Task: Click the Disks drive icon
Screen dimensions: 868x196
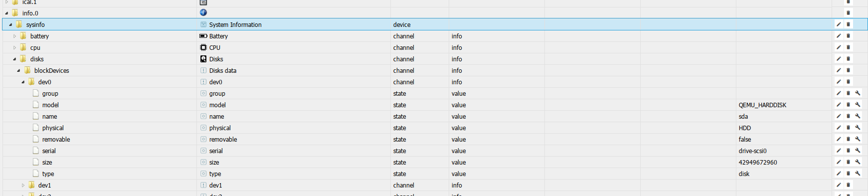Action: pos(203,59)
